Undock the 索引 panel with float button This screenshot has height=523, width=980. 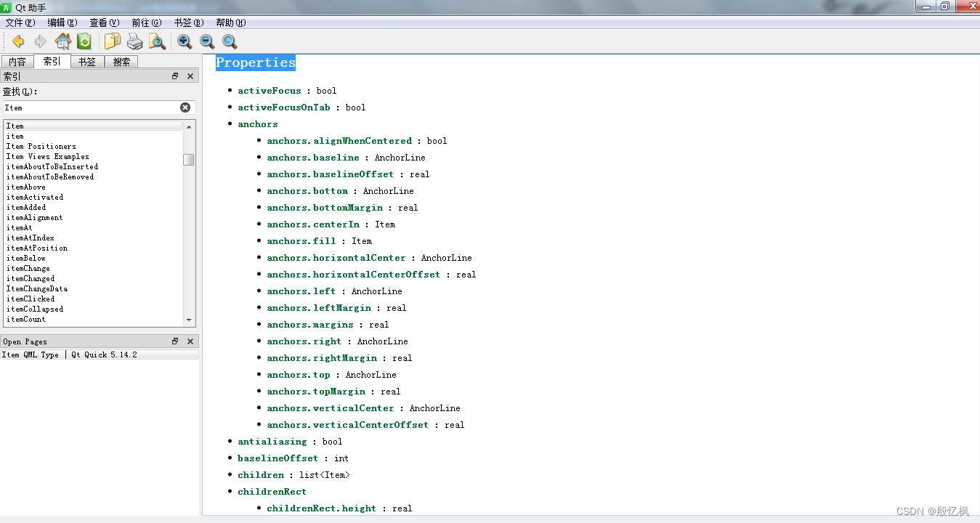pyautogui.click(x=174, y=76)
